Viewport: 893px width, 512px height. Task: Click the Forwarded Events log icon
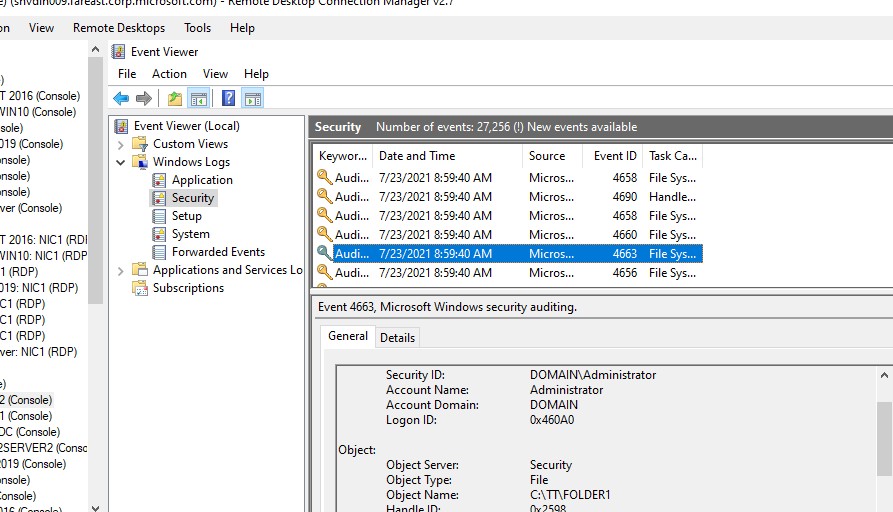click(x=159, y=252)
